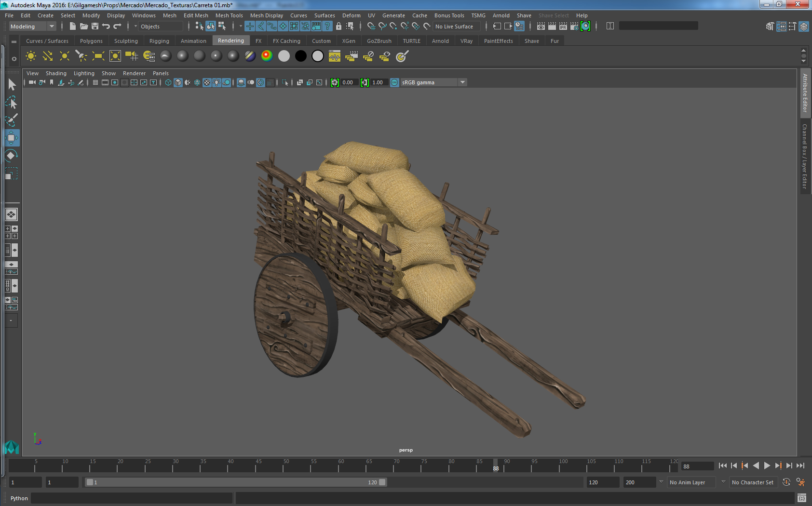Click frame 50 on the time slider

tap(284, 466)
